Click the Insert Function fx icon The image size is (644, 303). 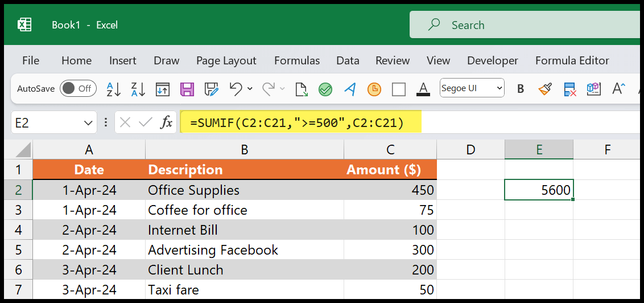pos(166,122)
